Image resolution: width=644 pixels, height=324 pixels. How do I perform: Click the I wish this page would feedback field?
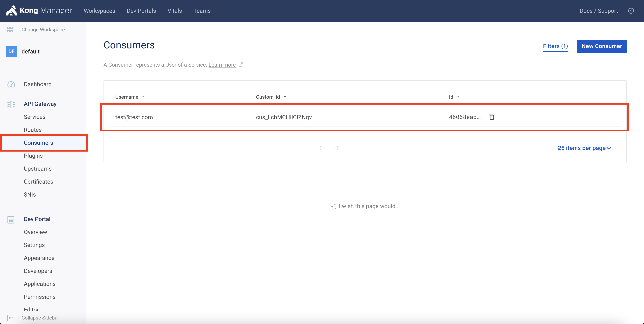pos(369,206)
